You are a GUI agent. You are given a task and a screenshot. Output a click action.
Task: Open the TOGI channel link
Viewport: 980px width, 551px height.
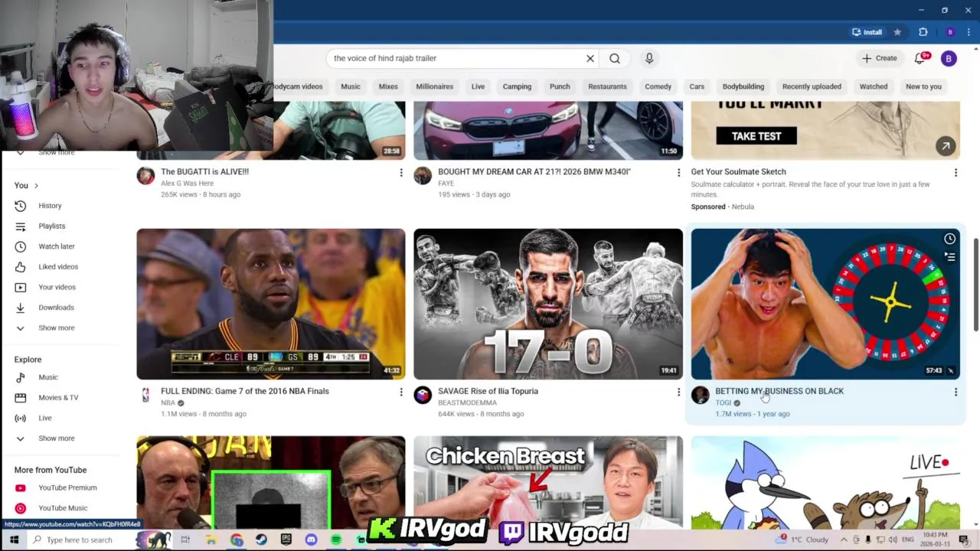pyautogui.click(x=724, y=403)
